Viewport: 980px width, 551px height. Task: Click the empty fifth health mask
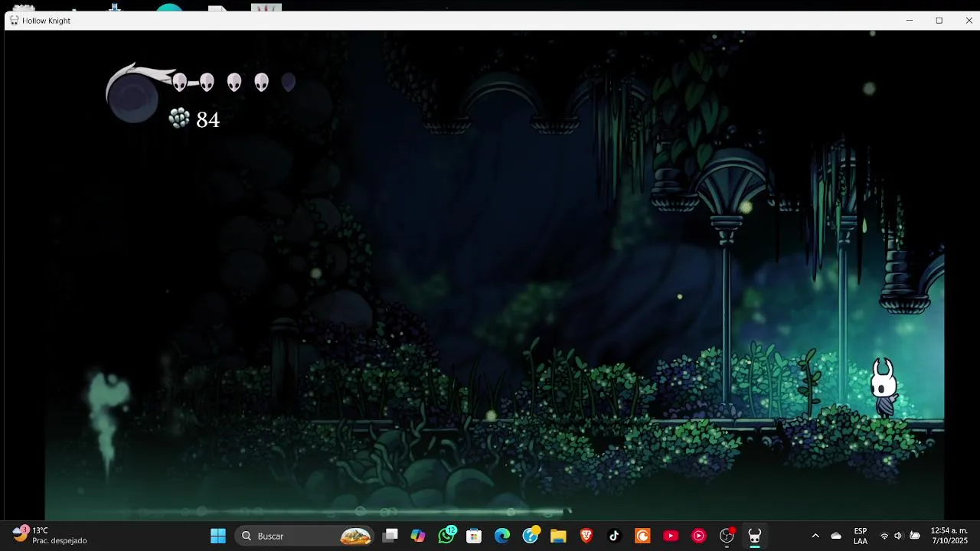tap(288, 82)
